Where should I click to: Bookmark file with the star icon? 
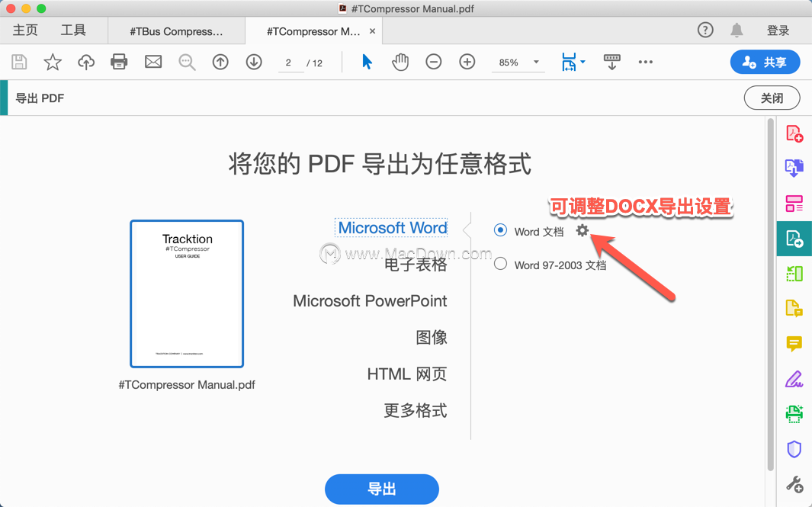(x=53, y=63)
